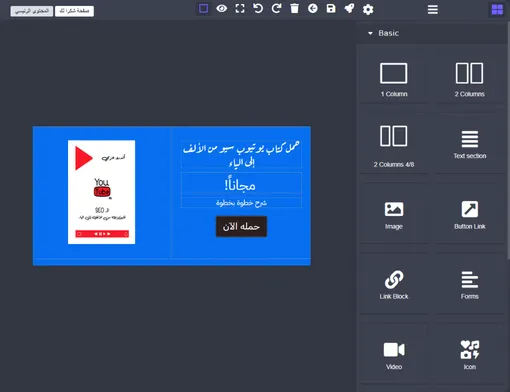Image resolution: width=510 pixels, height=392 pixels.
Task: Click the circled back arrow icon
Action: click(x=313, y=9)
